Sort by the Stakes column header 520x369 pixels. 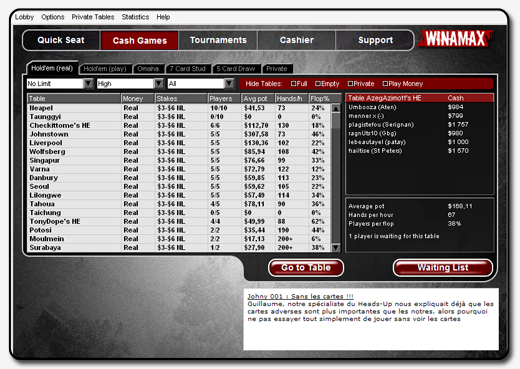point(181,98)
